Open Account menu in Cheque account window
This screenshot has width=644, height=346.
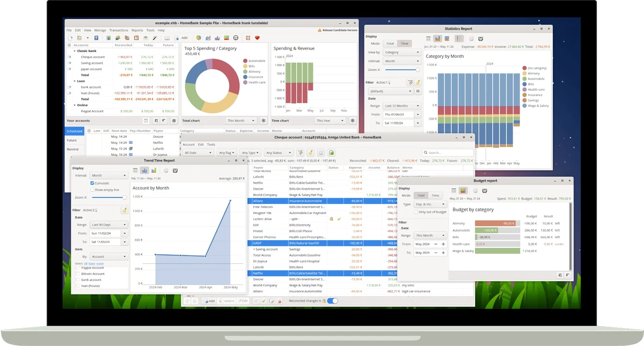coord(189,144)
